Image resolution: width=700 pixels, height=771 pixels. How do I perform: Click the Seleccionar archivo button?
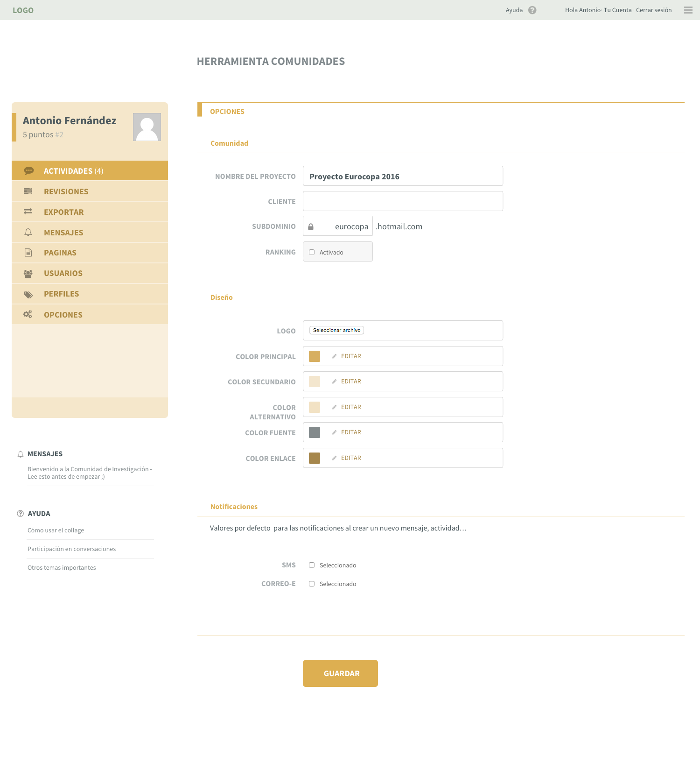pyautogui.click(x=336, y=330)
